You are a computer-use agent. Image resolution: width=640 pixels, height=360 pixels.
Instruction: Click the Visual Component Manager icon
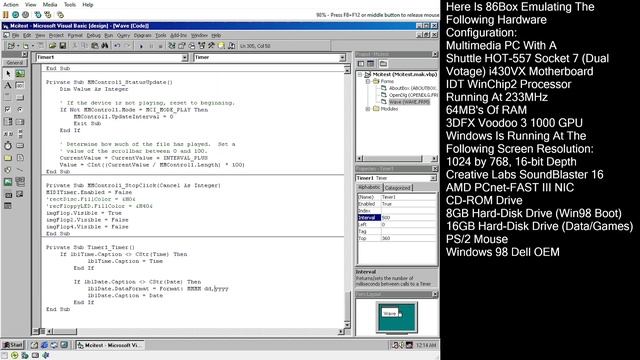coord(231,46)
